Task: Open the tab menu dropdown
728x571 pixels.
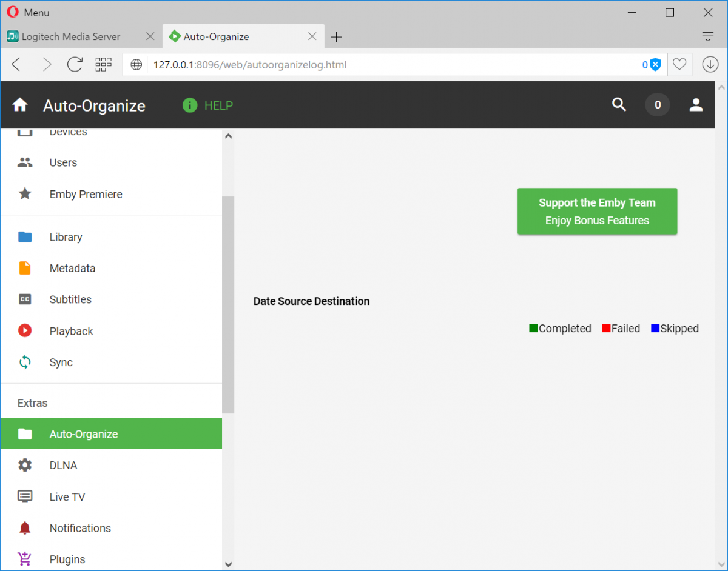Action: tap(708, 36)
